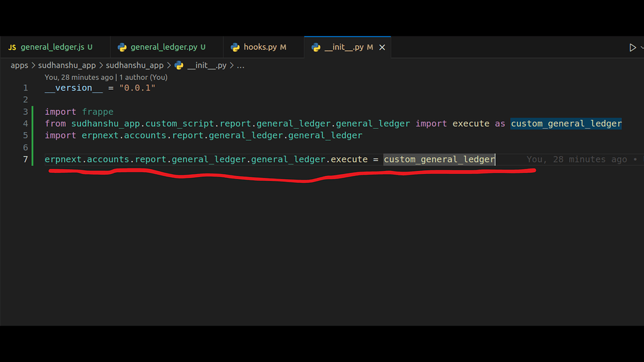Close the __init__.py tab

(382, 47)
